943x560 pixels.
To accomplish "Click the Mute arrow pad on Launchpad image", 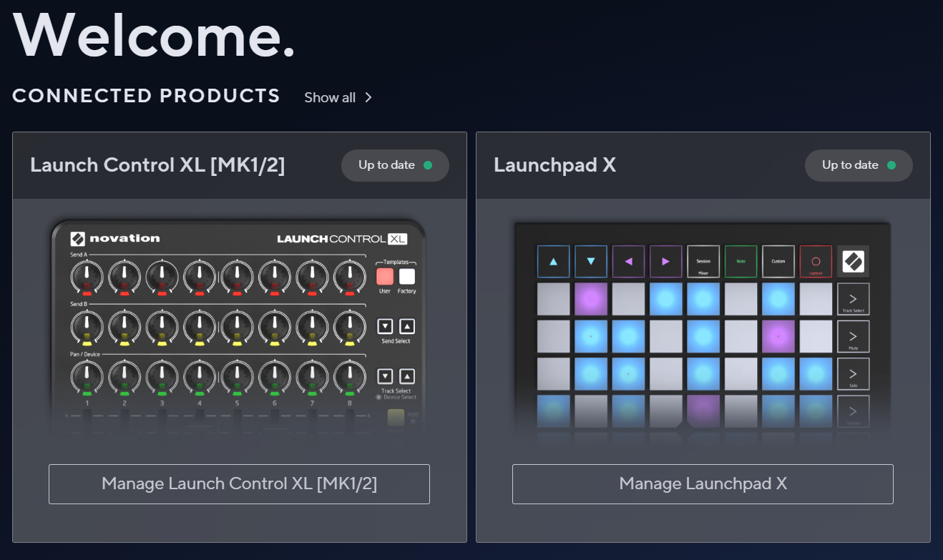I will pyautogui.click(x=853, y=336).
